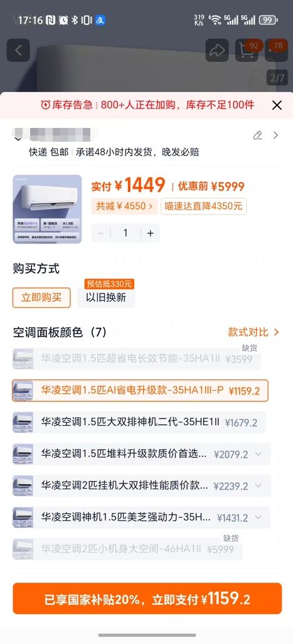Expand 堆料升级款质价首选 dropdown arrow

coord(258,454)
